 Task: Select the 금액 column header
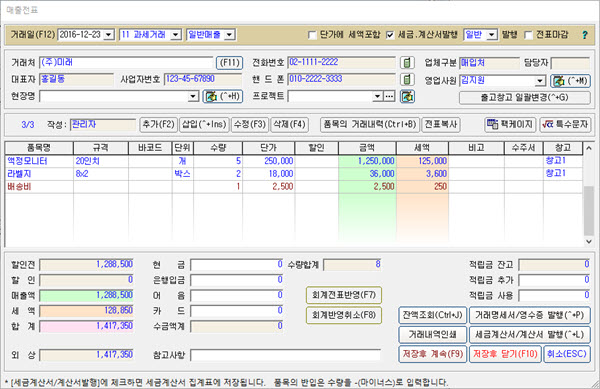pos(367,148)
